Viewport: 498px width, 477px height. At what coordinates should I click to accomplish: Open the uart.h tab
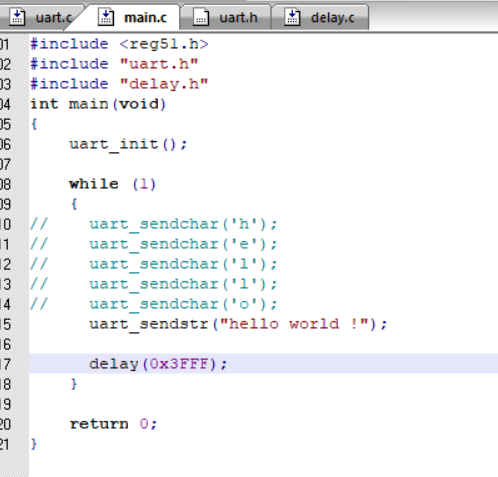226,17
